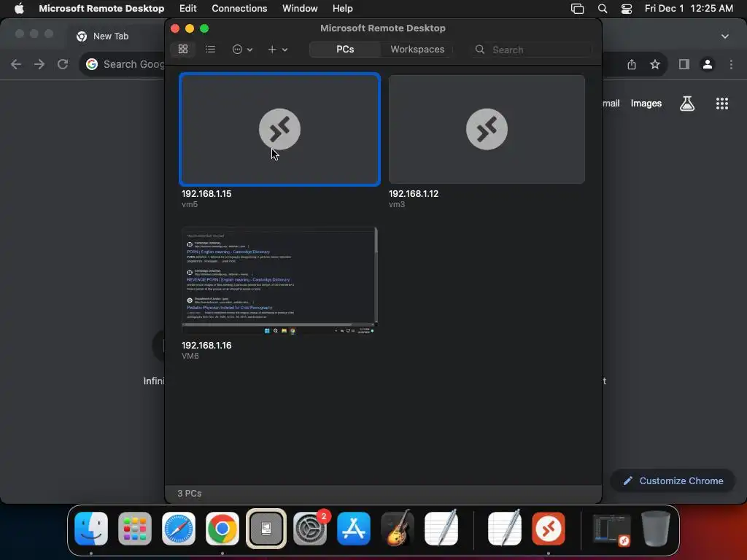Open the add PC plus dropdown
The width and height of the screenshot is (747, 560).
click(277, 49)
